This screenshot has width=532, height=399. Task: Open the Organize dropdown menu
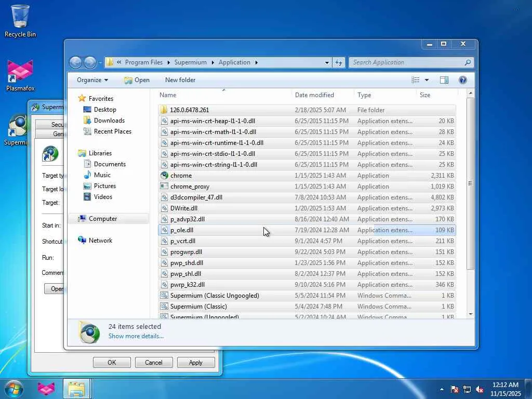coord(92,79)
